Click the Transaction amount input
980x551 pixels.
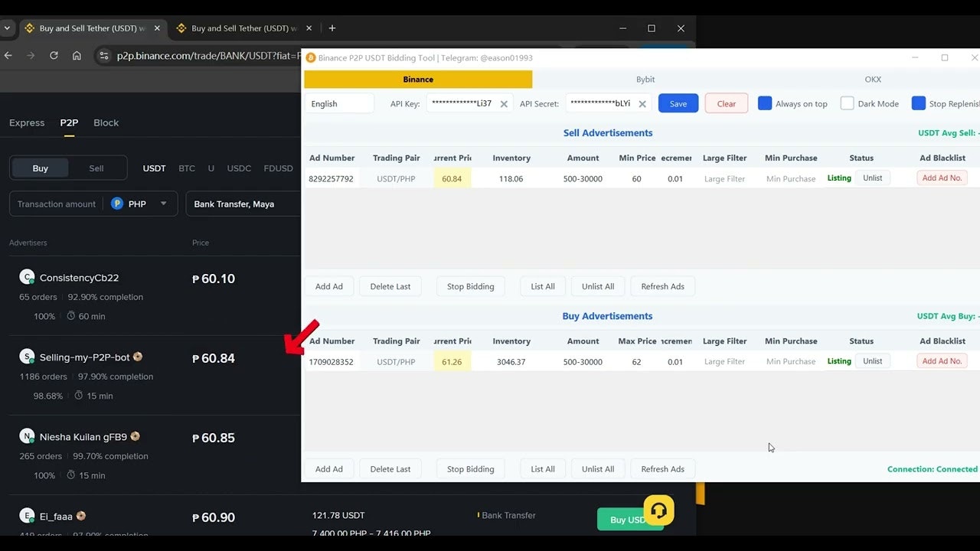(x=57, y=204)
